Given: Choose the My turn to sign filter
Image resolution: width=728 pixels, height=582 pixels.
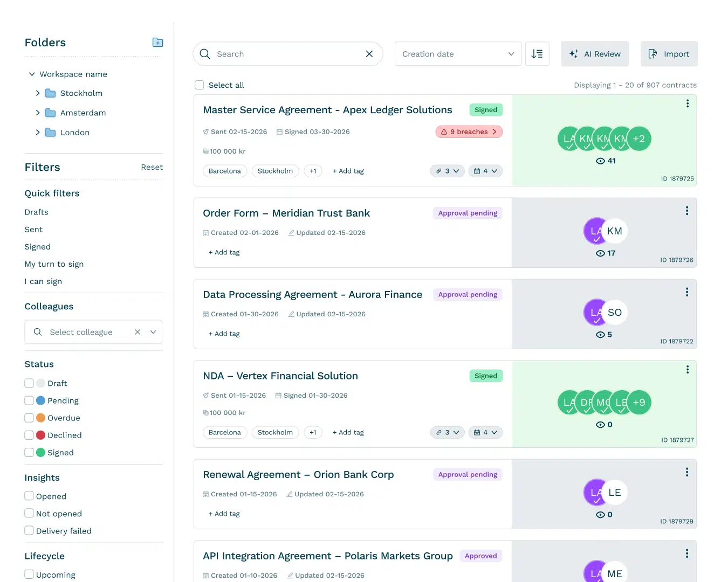Looking at the screenshot, I should tap(54, 264).
